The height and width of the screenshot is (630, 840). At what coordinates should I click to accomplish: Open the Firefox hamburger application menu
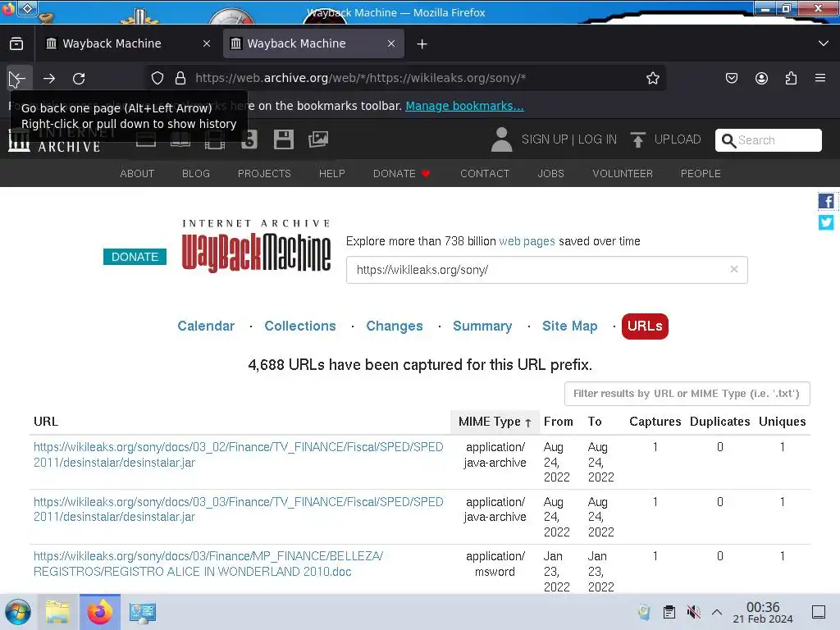(x=820, y=78)
